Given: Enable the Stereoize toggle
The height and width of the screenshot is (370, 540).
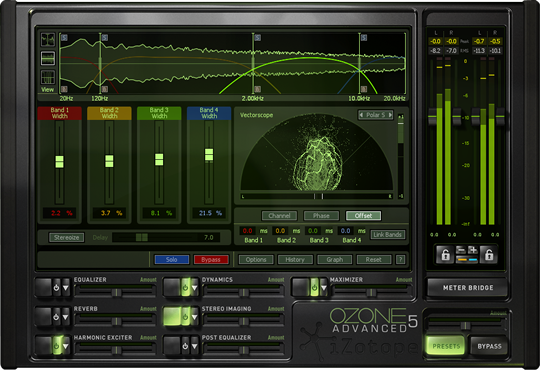Looking at the screenshot, I should (66, 237).
